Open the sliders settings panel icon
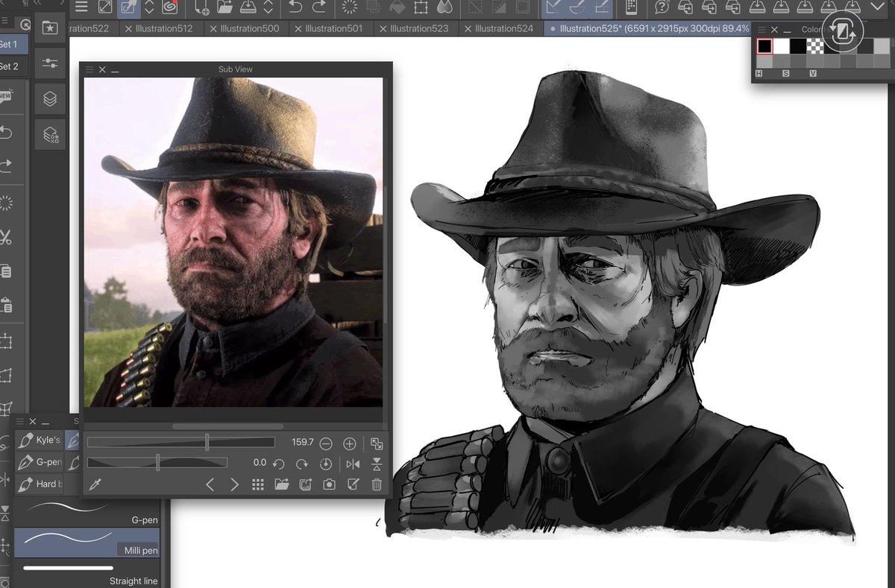The height and width of the screenshot is (588, 895). pos(50,63)
